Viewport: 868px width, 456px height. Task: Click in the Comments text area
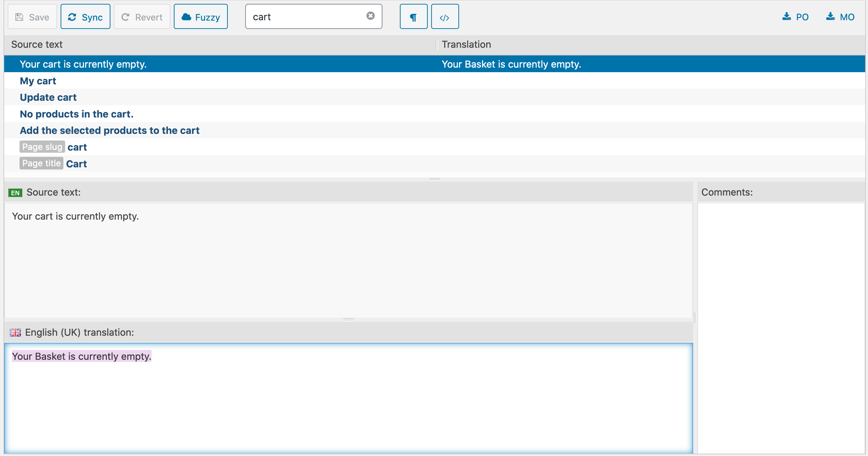click(781, 328)
